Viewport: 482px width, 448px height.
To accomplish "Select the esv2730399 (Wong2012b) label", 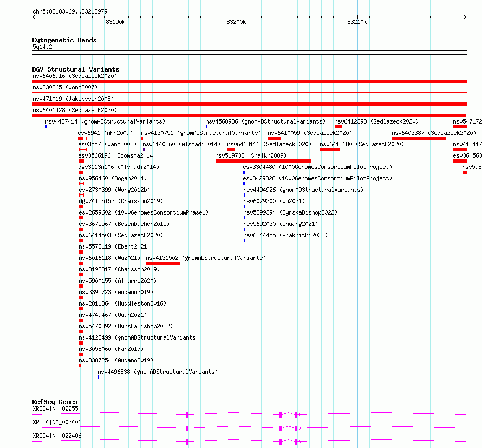I will (x=114, y=190).
